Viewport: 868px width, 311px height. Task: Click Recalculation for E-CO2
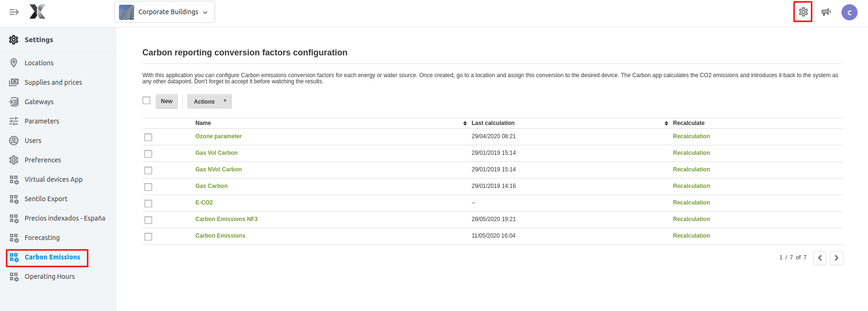[691, 203]
